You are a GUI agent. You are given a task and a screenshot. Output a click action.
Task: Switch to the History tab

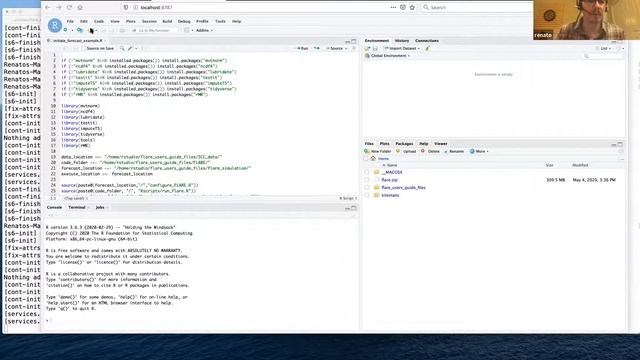402,41
